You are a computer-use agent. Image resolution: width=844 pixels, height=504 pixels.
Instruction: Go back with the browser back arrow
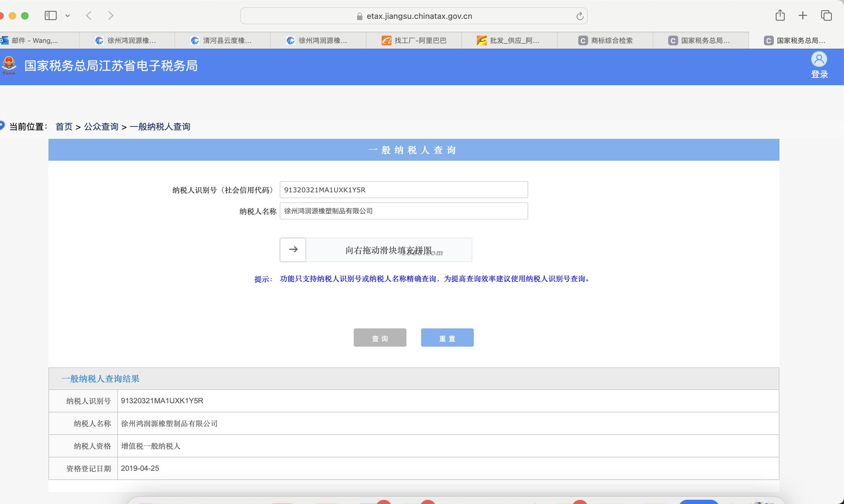pyautogui.click(x=89, y=16)
